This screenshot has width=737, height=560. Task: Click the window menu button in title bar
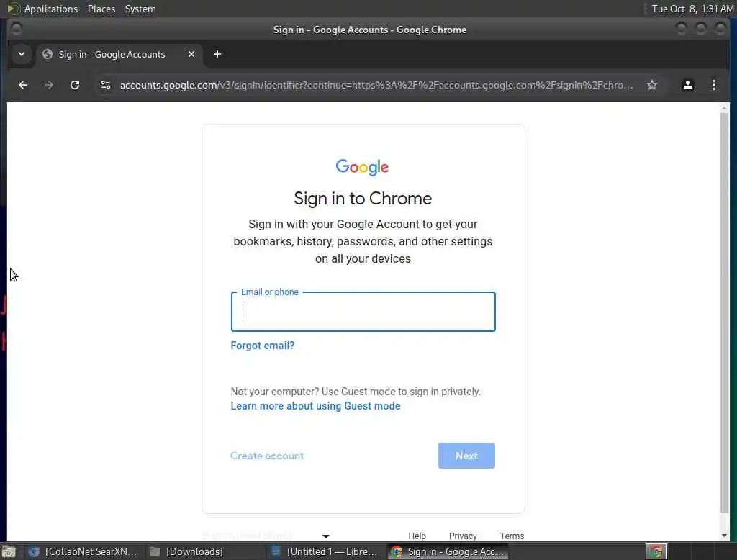click(16, 30)
